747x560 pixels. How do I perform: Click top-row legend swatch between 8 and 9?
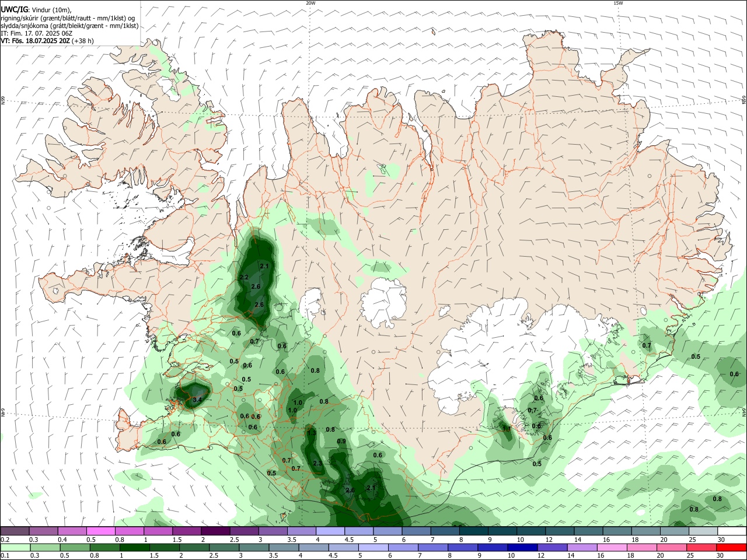[474, 531]
